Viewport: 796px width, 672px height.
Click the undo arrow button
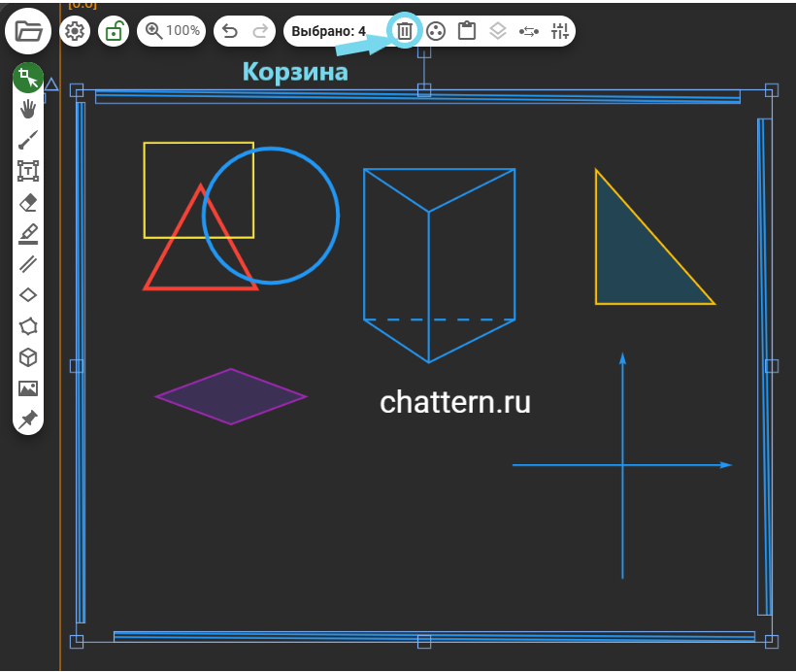coord(230,31)
